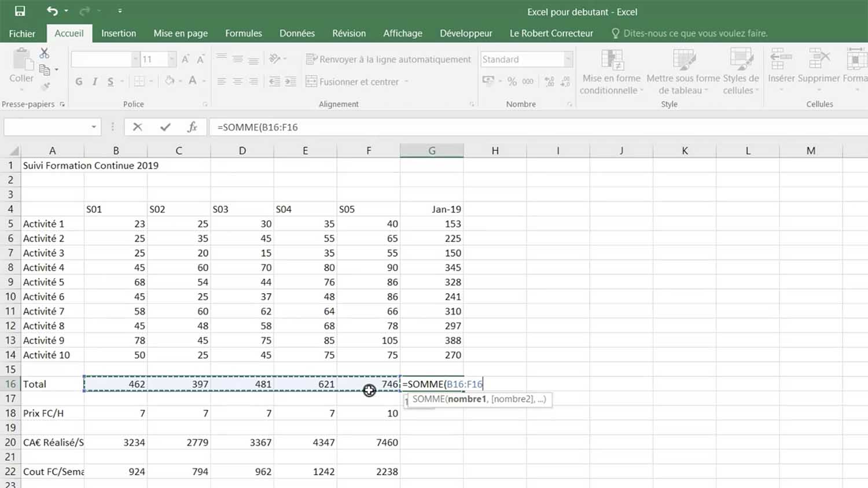Open the Quick Access Toolbar customize arrow
Image resolution: width=868 pixels, height=488 pixels.
pos(120,11)
